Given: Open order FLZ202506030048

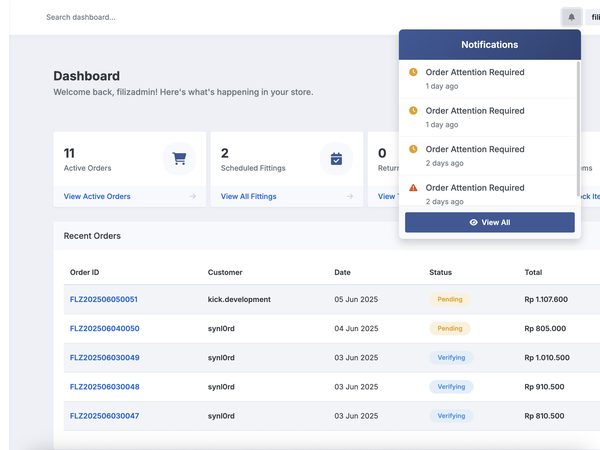Looking at the screenshot, I should point(104,386).
